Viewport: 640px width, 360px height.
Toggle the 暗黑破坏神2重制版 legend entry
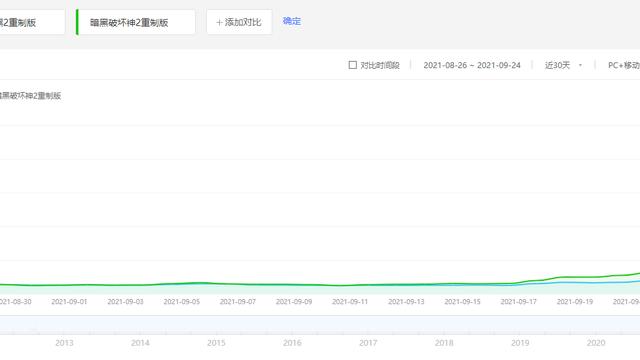pyautogui.click(x=30, y=96)
